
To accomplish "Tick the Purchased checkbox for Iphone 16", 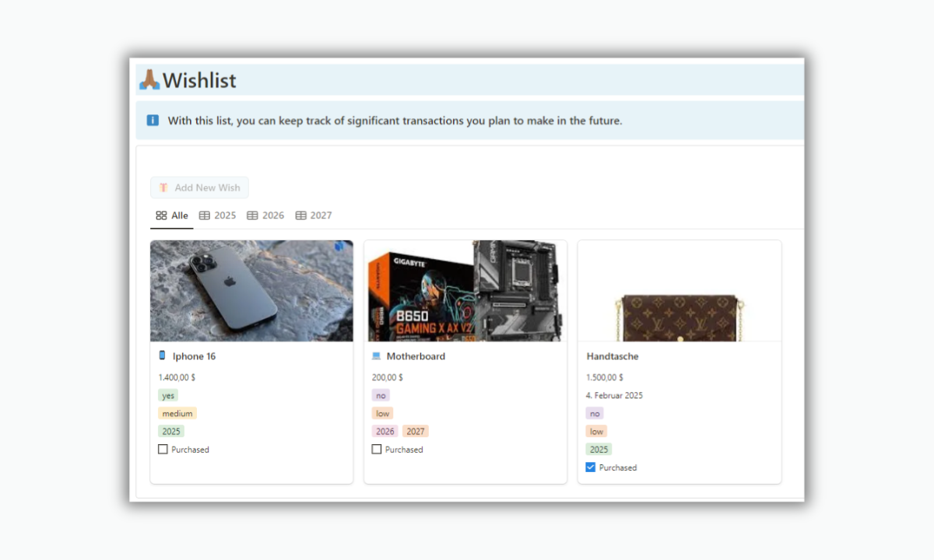I will pos(163,450).
